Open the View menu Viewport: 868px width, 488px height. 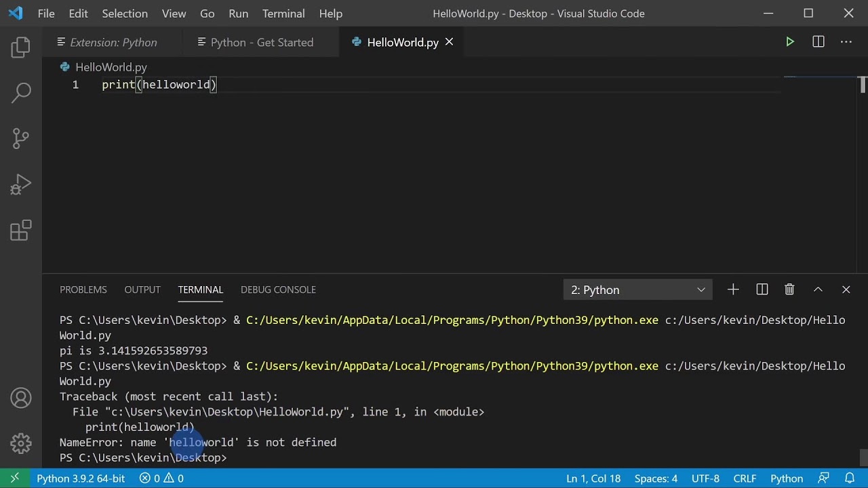[174, 14]
